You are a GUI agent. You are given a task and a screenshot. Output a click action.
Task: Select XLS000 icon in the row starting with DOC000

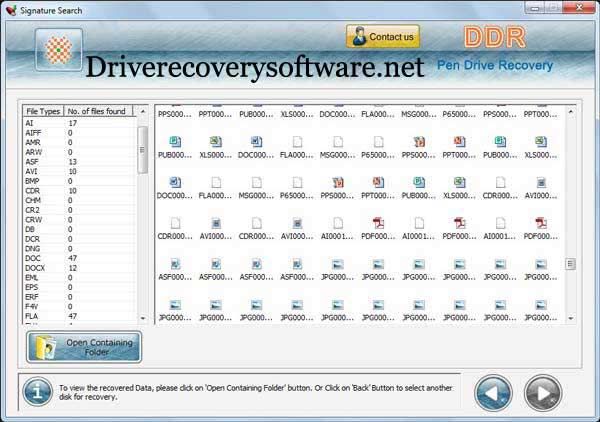(x=460, y=182)
